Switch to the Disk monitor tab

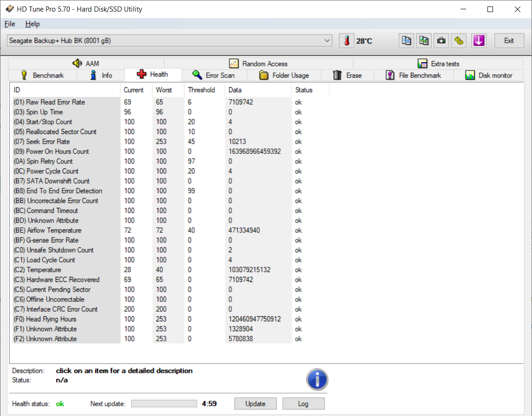489,75
